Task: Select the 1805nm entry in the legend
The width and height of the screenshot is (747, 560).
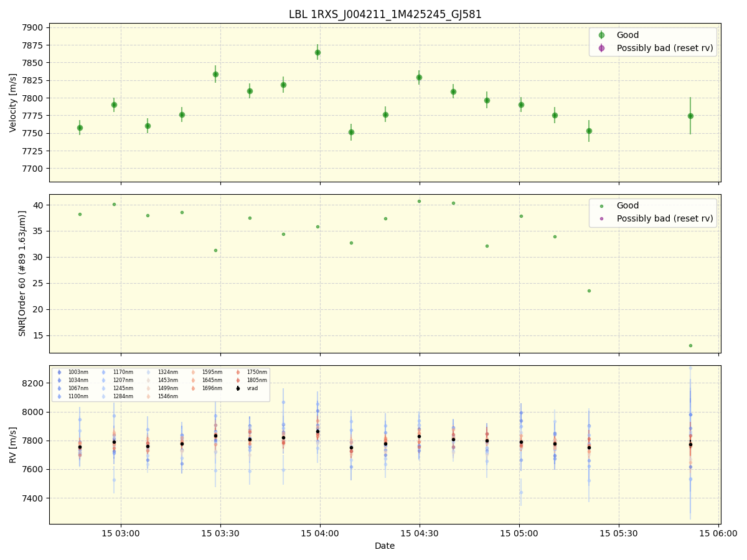Action: click(238, 380)
